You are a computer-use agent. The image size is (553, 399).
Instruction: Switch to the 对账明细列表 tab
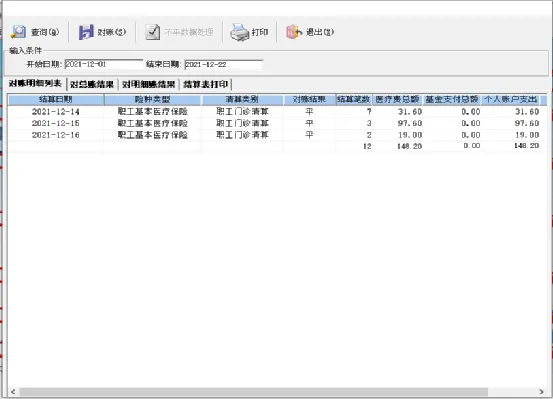35,84
